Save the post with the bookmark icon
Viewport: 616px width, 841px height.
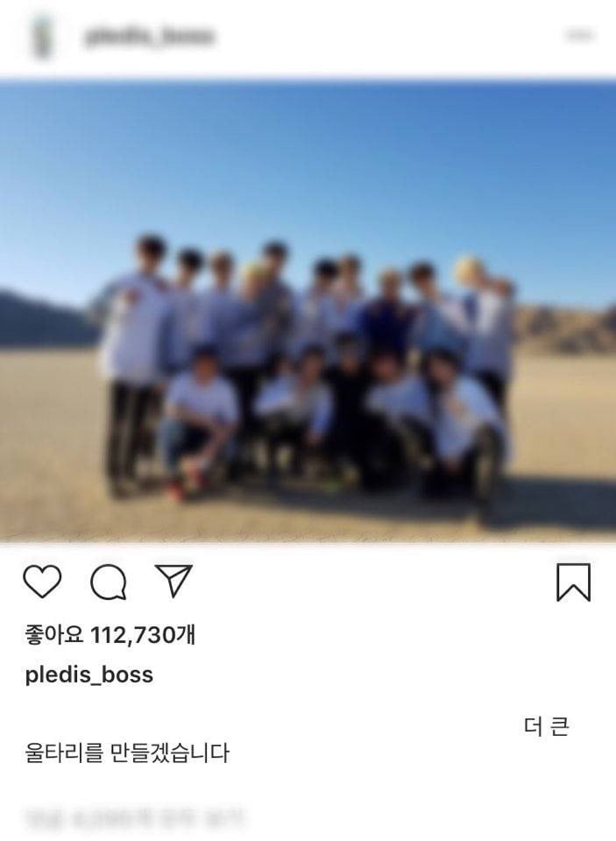[x=573, y=582]
